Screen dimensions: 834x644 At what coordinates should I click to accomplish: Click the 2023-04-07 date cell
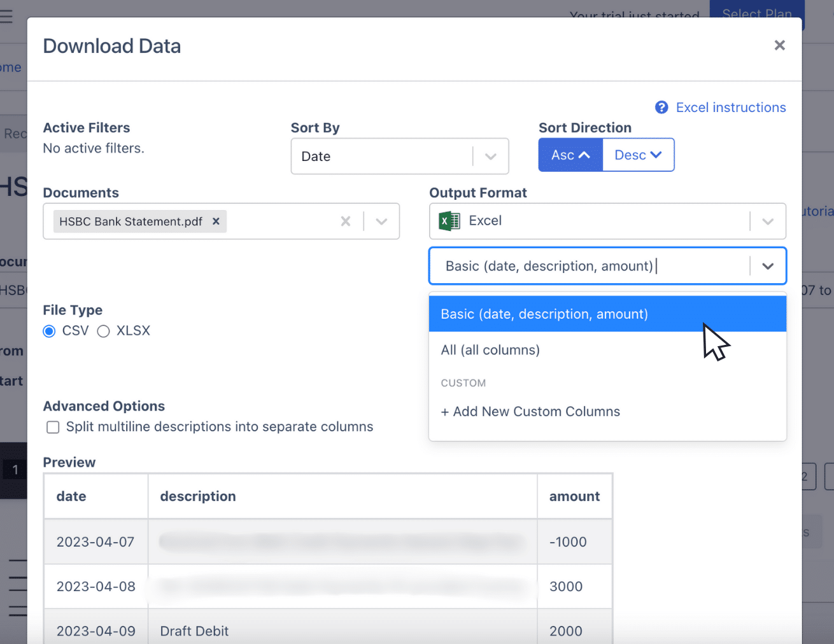[x=96, y=542]
